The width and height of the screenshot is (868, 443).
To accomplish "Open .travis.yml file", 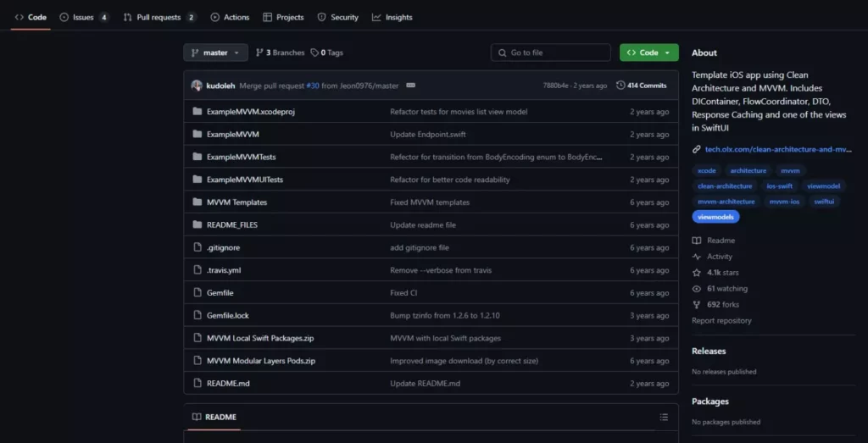I will pyautogui.click(x=224, y=270).
